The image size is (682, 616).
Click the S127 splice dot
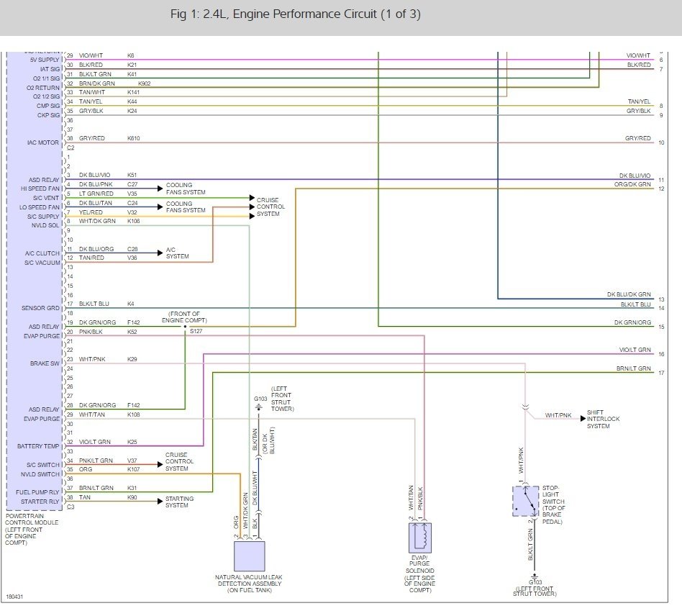(186, 326)
